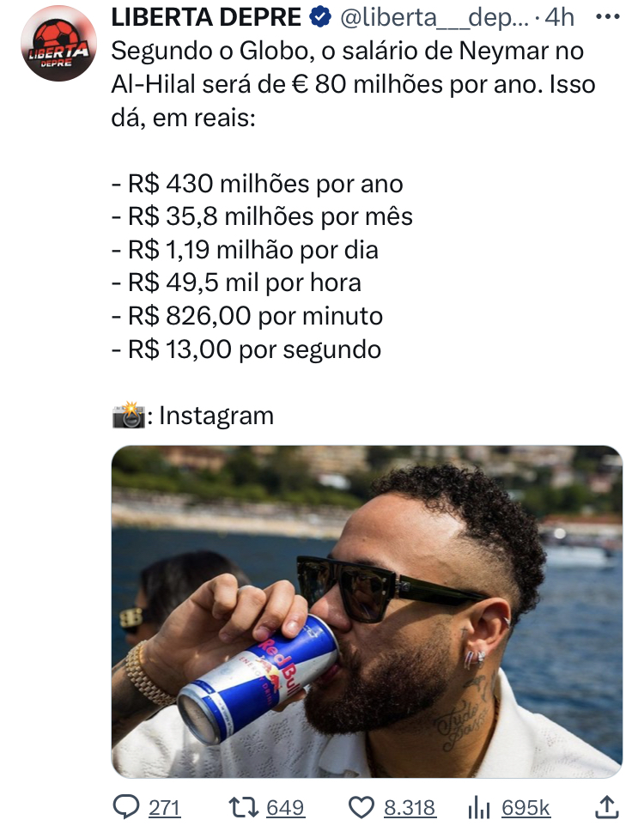Click the blue verified badge icon
Image resolution: width=644 pixels, height=838 pixels.
pyautogui.click(x=320, y=18)
